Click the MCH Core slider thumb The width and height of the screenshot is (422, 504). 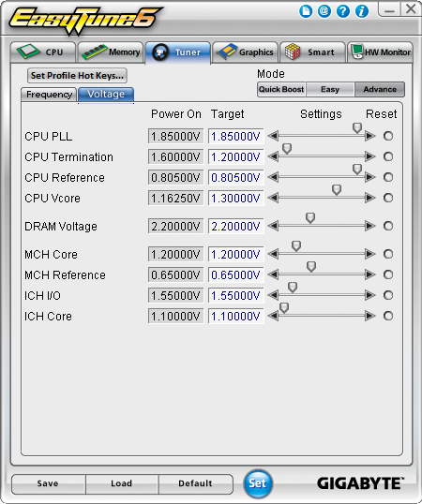pos(296,246)
